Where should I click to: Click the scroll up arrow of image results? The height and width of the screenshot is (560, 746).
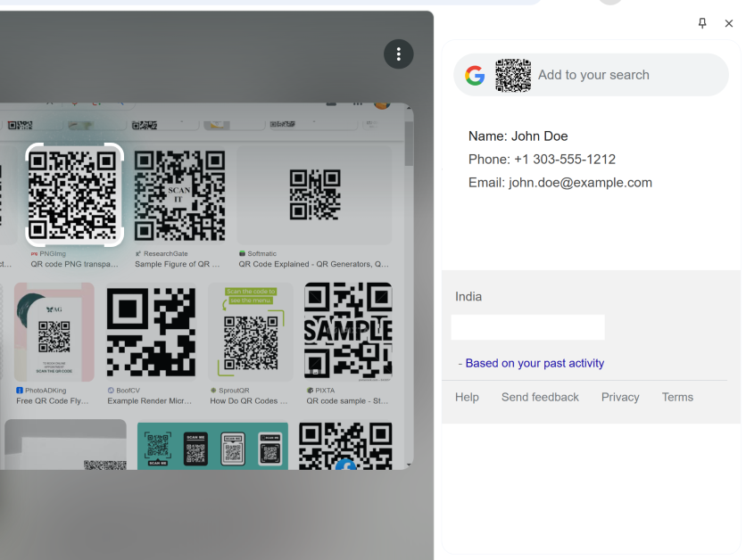pyautogui.click(x=409, y=109)
